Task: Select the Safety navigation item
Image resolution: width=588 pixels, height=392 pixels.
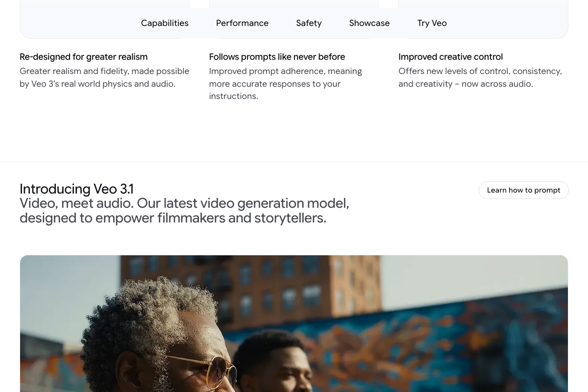Action: (309, 23)
